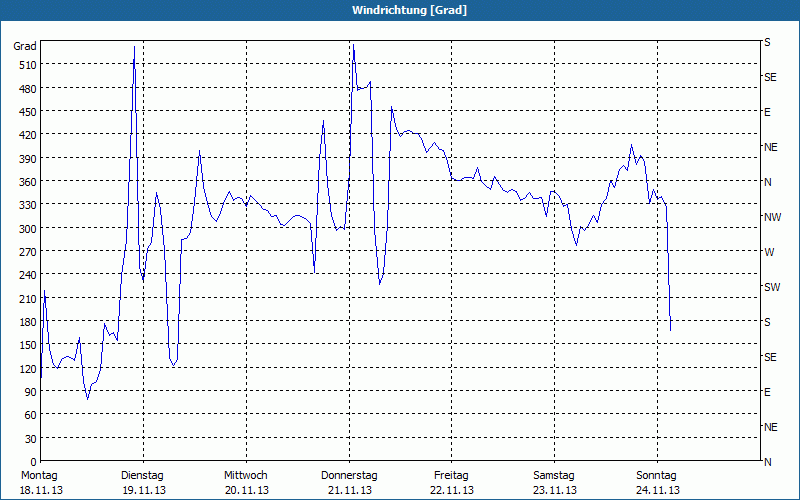Click the 'N' compass label level with 360
The image size is (800, 500).
(x=768, y=182)
